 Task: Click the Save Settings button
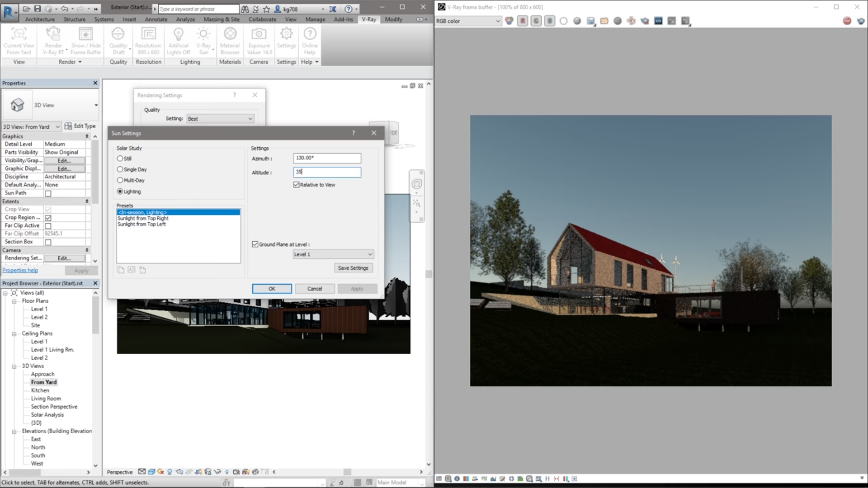click(353, 268)
